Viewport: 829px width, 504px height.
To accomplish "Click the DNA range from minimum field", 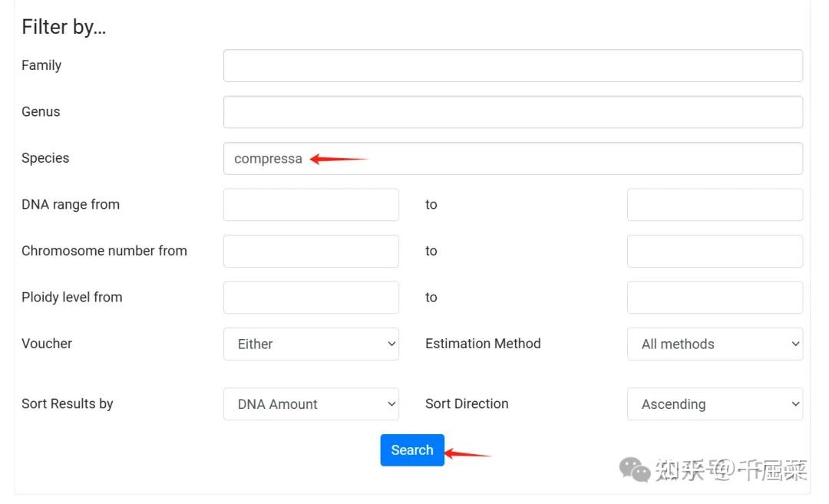I will point(311,205).
